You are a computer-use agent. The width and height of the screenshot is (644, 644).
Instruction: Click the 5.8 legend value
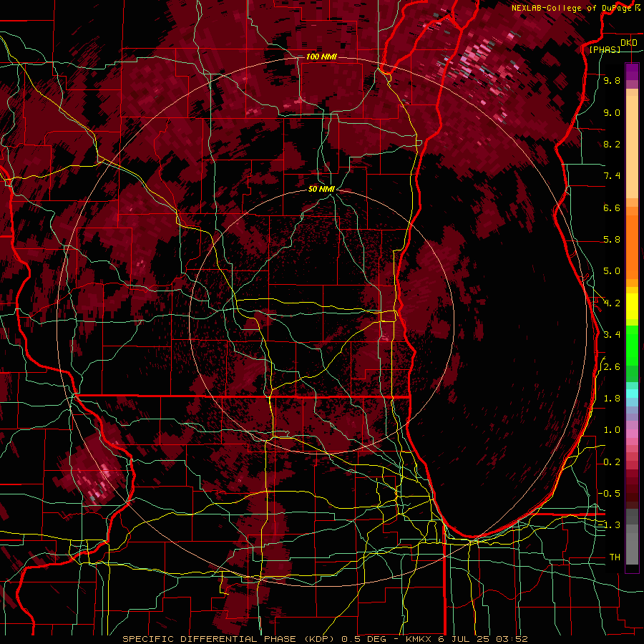(x=612, y=240)
